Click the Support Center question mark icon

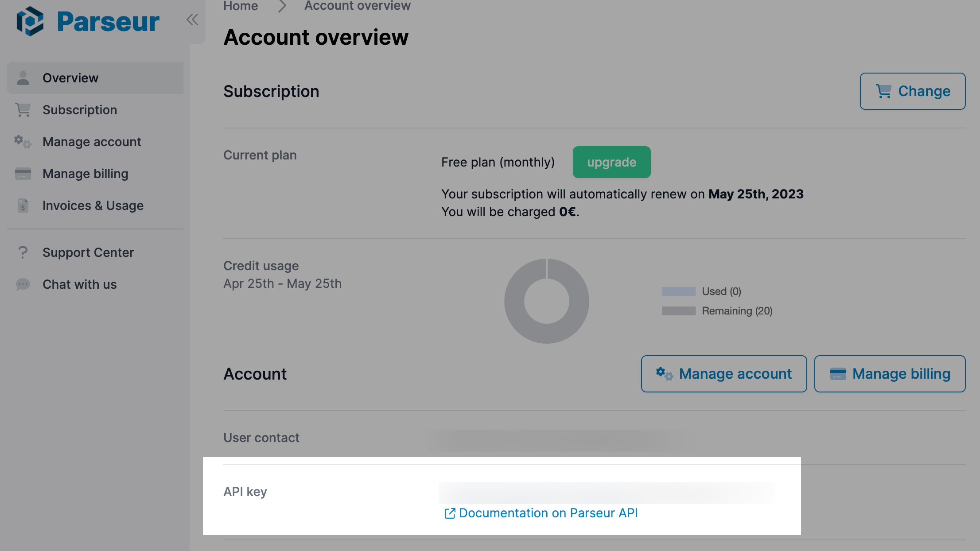click(x=23, y=252)
